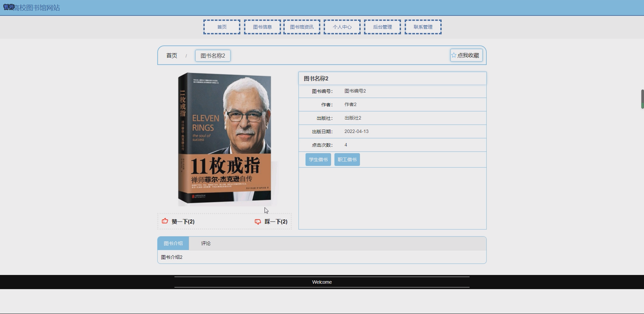The image size is (644, 314).
Task: Select the 作者2 value text
Action: [350, 104]
